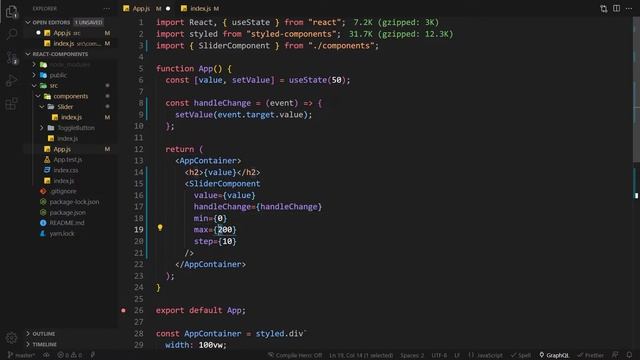
Task: Click the sync icon next to branch name
Action: [x=46, y=355]
